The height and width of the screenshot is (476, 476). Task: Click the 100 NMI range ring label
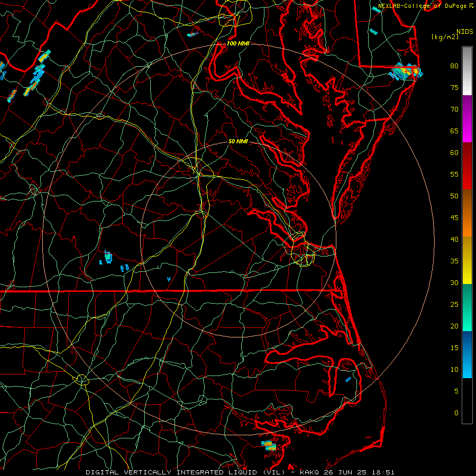click(x=237, y=43)
